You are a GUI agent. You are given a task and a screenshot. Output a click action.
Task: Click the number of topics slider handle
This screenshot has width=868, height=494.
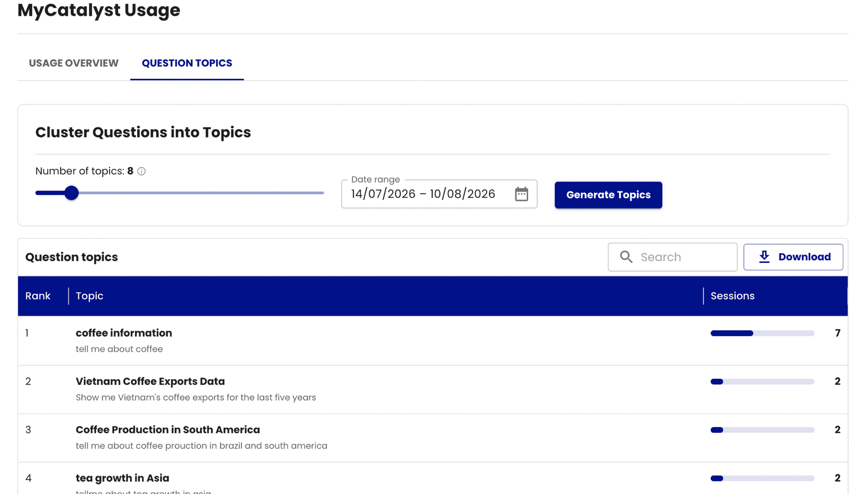(x=71, y=193)
